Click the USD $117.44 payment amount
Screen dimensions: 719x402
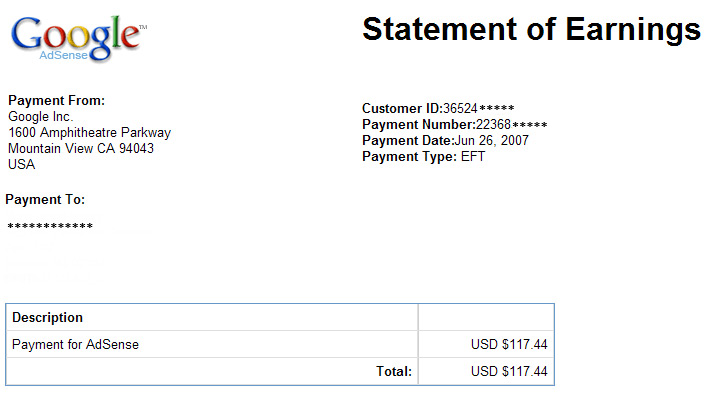click(x=509, y=344)
